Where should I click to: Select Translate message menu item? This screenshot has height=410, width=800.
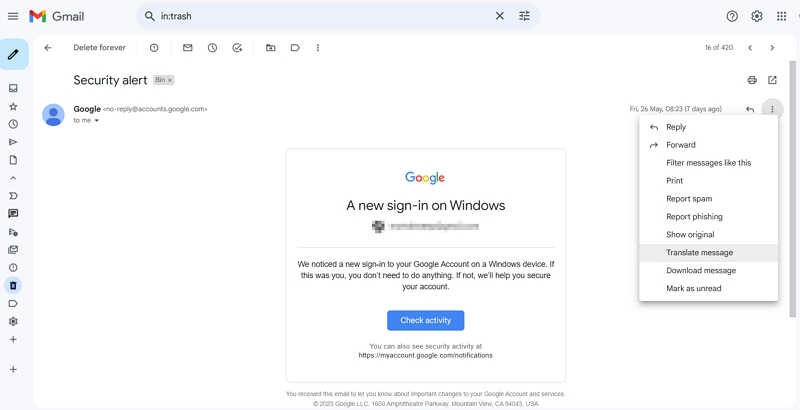click(x=709, y=252)
